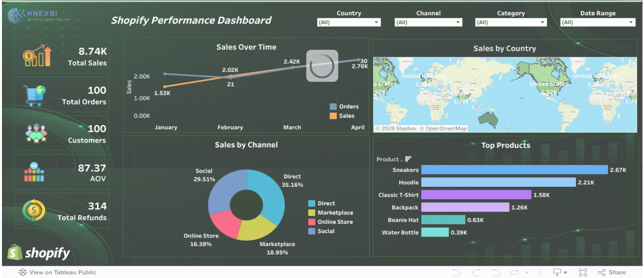Select the Backpack bar in Top Products

[465, 208]
